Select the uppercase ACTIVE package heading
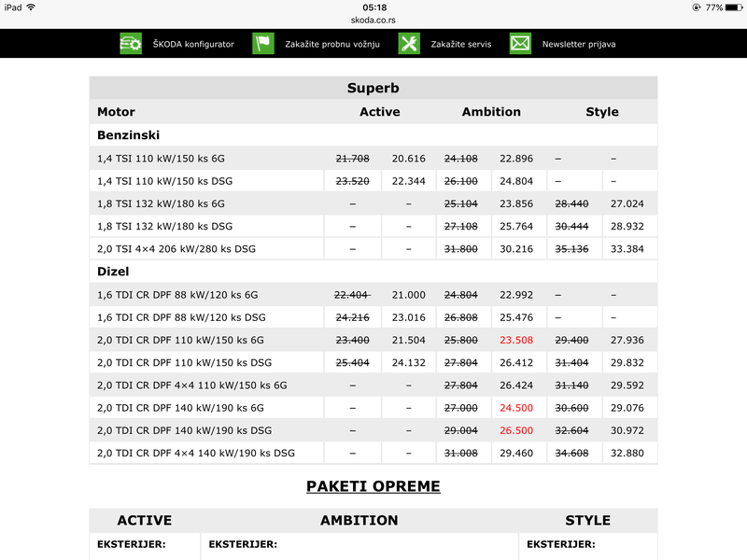This screenshot has width=747, height=560. tap(145, 521)
